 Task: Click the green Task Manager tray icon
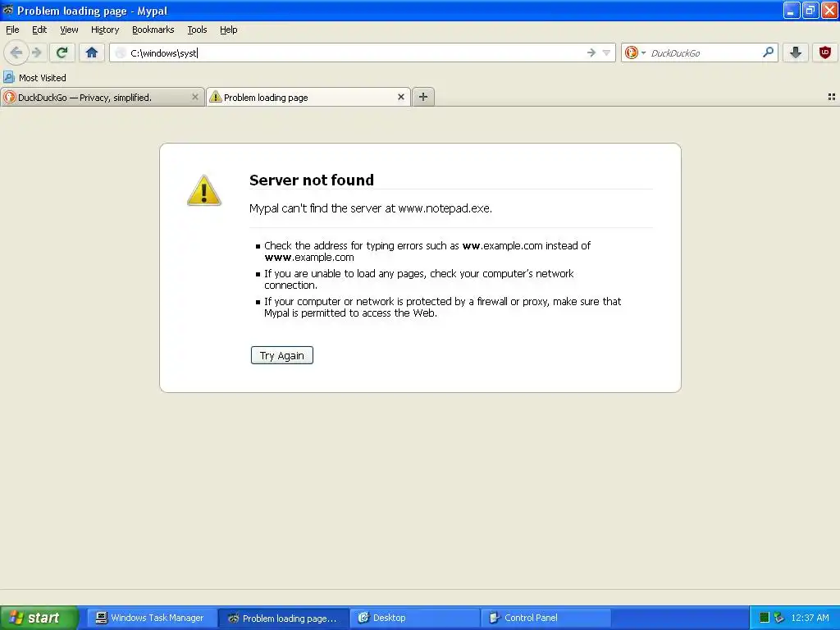tap(765, 618)
